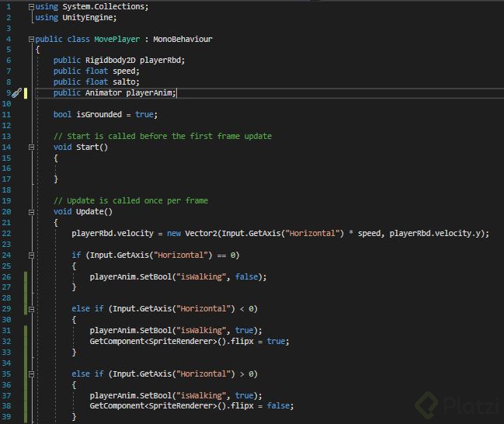Click the "Horizontal" string on line 29
Image resolution: width=504 pixels, height=424 pixels.
[203, 308]
